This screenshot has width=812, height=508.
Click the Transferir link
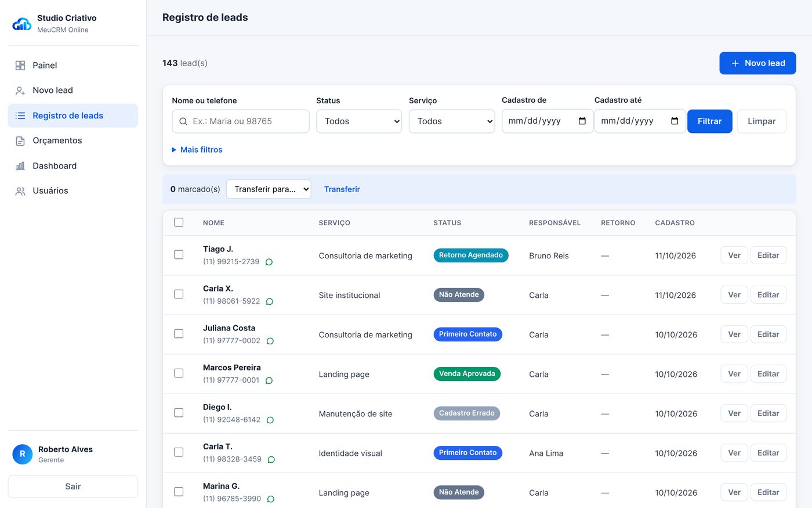(342, 189)
